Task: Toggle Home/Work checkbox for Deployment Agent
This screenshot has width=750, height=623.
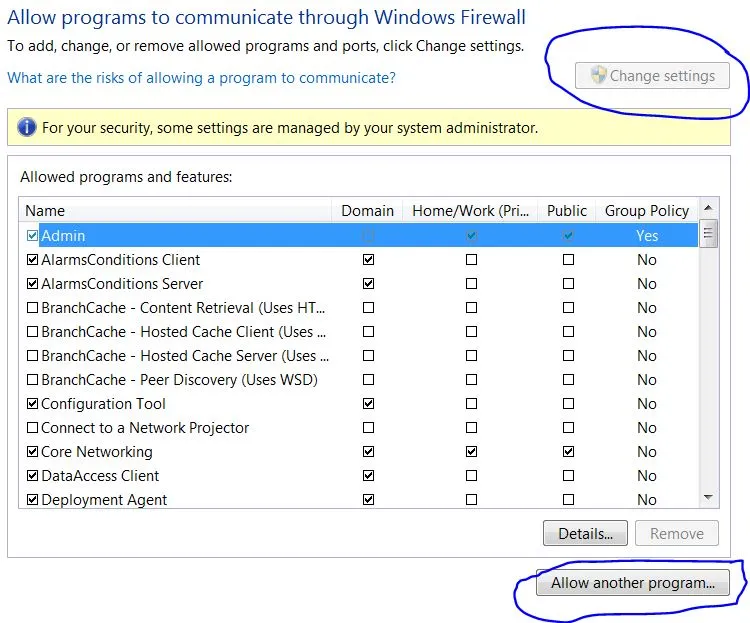Action: pos(472,500)
